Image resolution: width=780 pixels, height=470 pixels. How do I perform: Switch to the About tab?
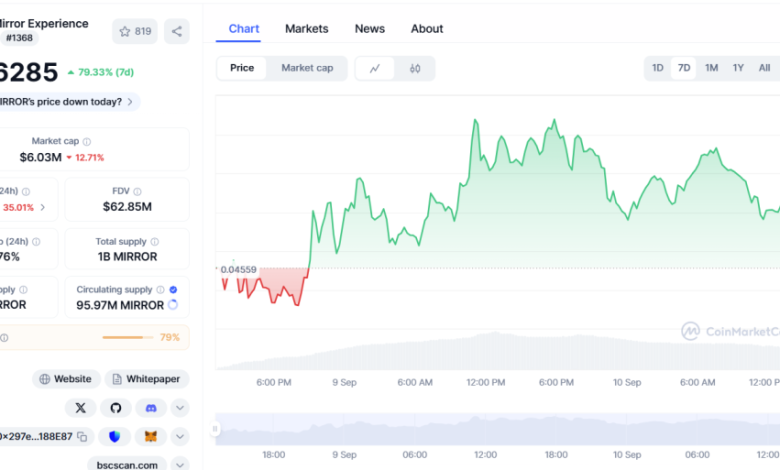tap(427, 29)
